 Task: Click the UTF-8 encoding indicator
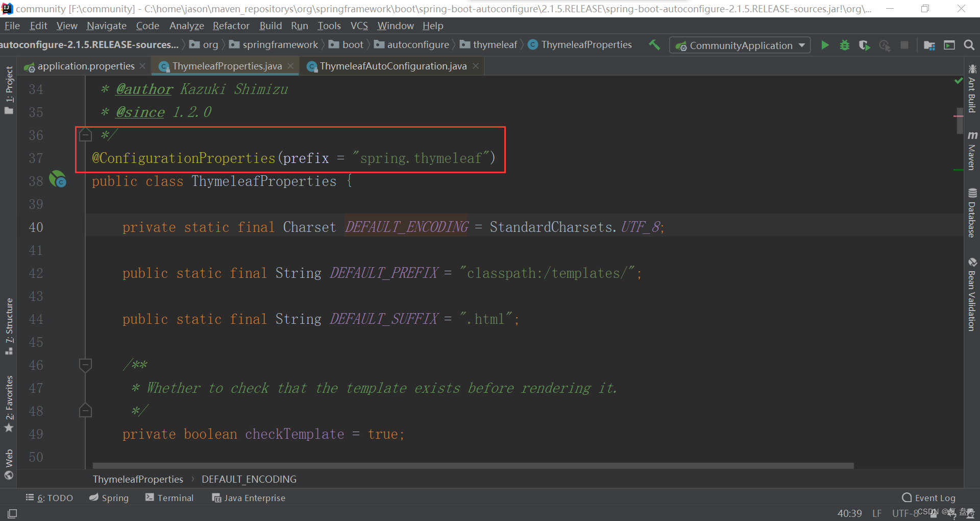pyautogui.click(x=905, y=513)
